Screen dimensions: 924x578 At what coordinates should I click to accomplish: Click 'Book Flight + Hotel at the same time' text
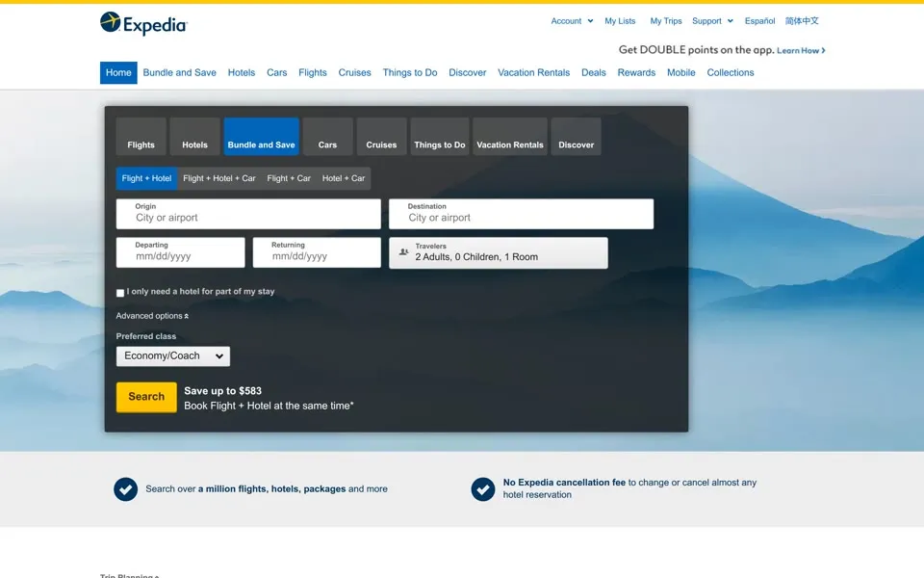tap(269, 406)
